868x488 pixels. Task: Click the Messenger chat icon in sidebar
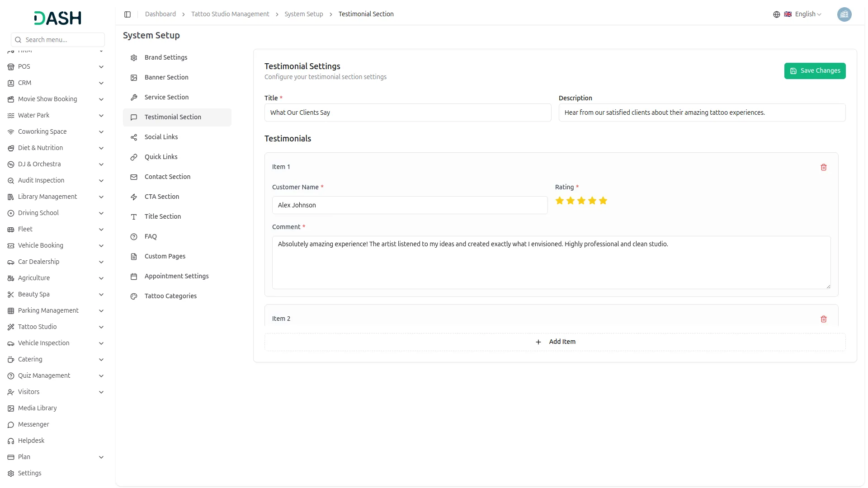pyautogui.click(x=11, y=425)
